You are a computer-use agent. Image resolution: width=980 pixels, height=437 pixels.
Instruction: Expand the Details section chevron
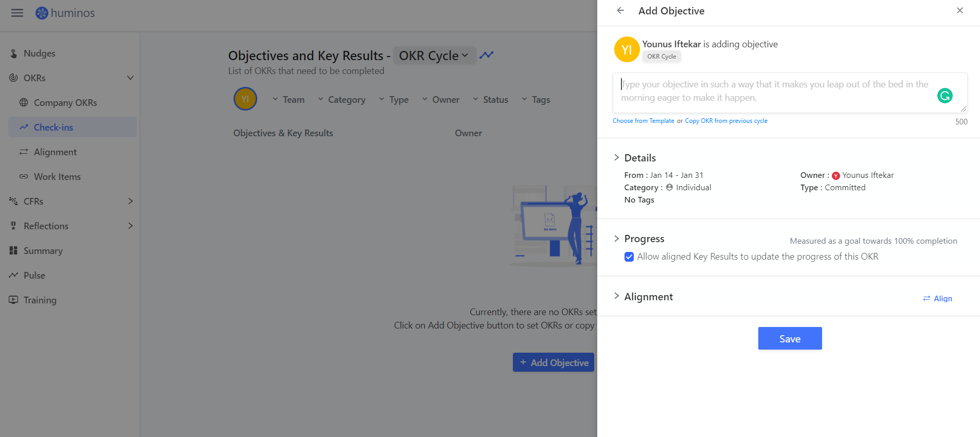coord(616,158)
